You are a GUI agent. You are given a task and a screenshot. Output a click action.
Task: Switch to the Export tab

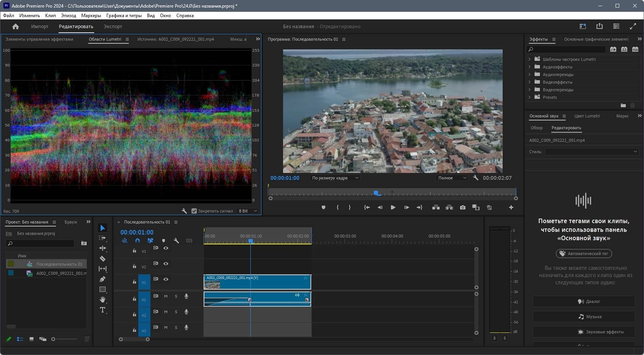(113, 26)
